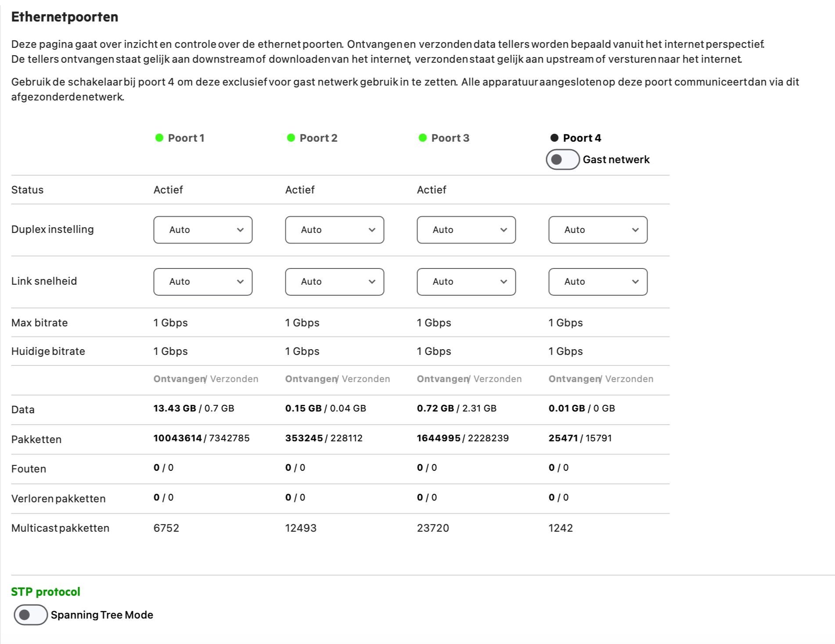Click the black status dot of Poort 4
835x644 pixels.
554,138
